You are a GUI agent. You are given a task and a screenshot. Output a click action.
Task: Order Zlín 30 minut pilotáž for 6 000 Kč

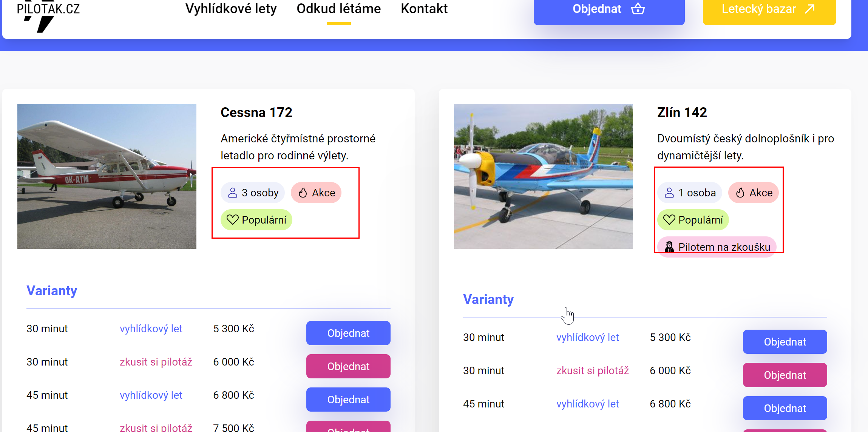(x=785, y=375)
